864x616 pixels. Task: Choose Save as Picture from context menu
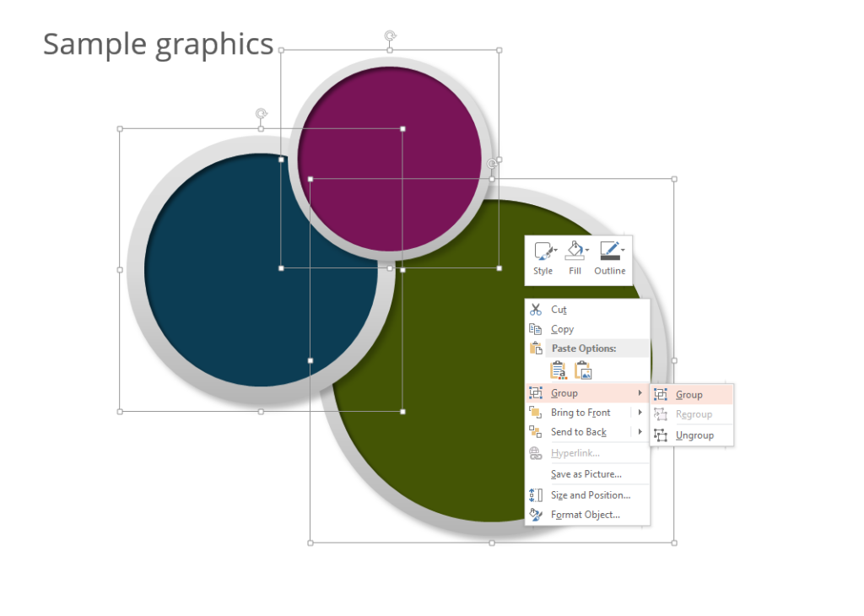(586, 474)
